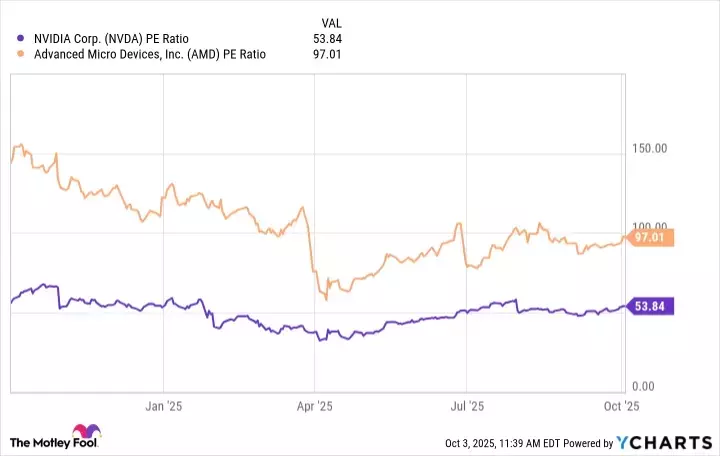Click the Jul '25 x-axis marker

click(x=467, y=407)
